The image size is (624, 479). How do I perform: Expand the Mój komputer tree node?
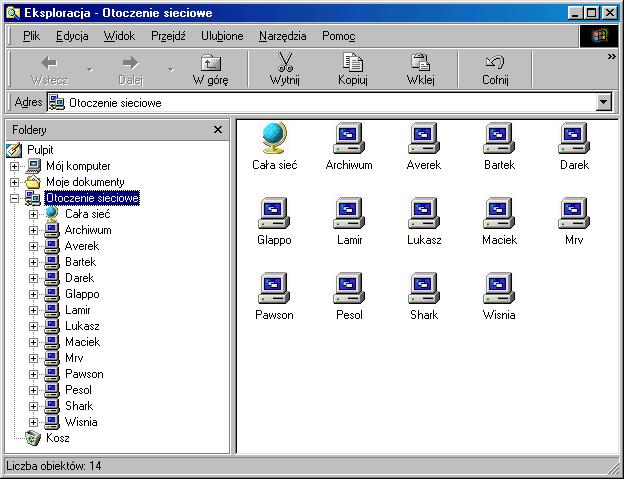click(x=15, y=166)
